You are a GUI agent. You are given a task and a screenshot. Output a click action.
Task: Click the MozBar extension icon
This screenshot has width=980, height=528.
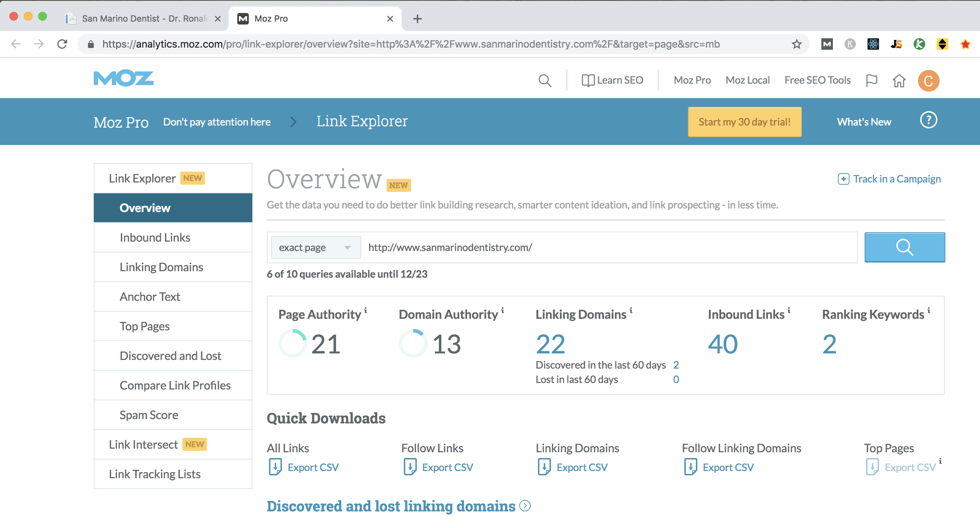coord(827,44)
